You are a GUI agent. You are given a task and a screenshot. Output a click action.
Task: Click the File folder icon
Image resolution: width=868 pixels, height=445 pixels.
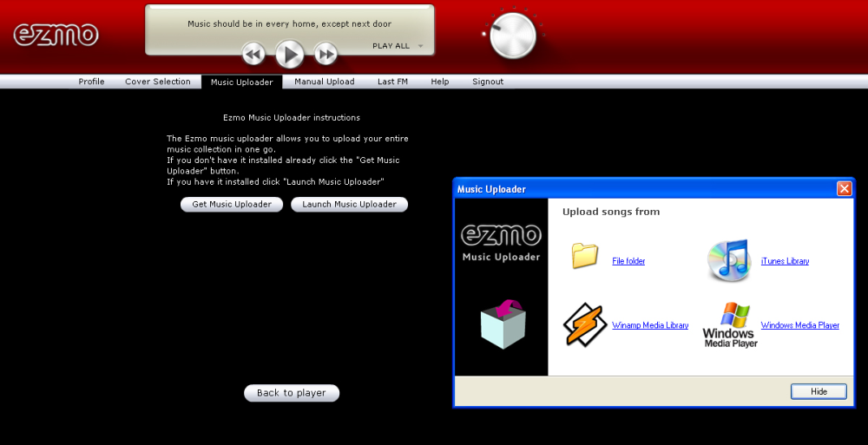585,256
